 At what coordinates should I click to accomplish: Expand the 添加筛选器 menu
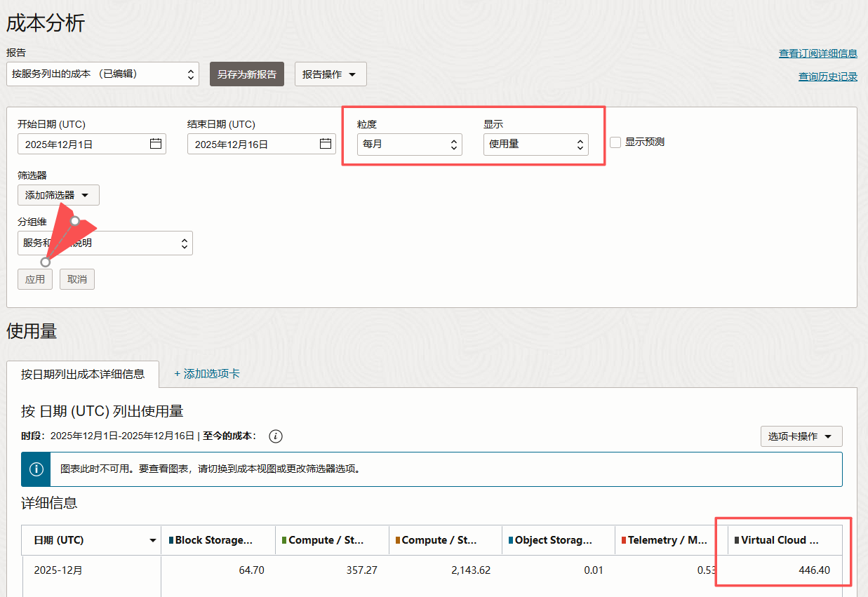(x=58, y=195)
